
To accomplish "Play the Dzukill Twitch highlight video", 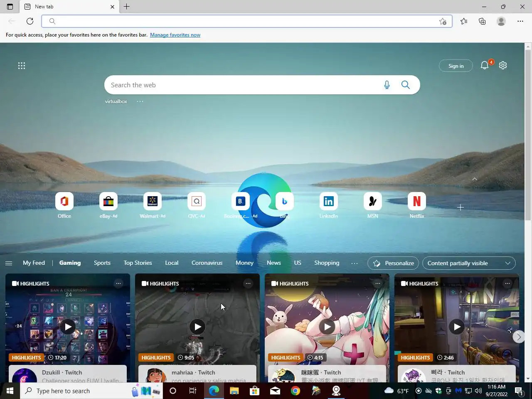I will point(68,327).
